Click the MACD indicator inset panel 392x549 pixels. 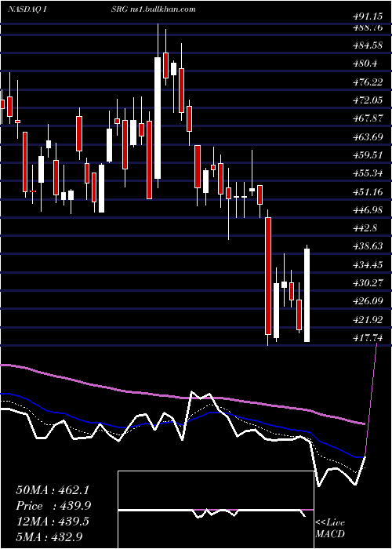point(216,510)
